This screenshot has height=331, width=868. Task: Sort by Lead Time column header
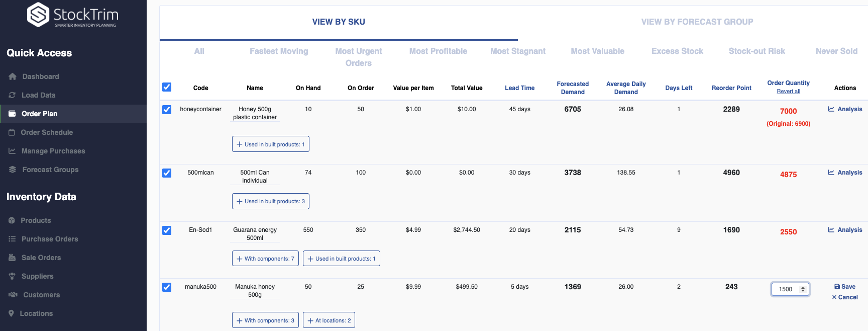(519, 88)
